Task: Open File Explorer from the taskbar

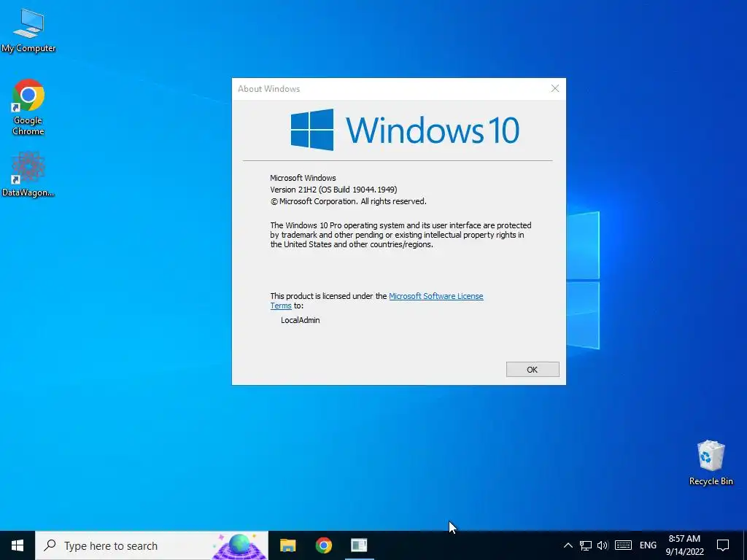Action: click(287, 545)
